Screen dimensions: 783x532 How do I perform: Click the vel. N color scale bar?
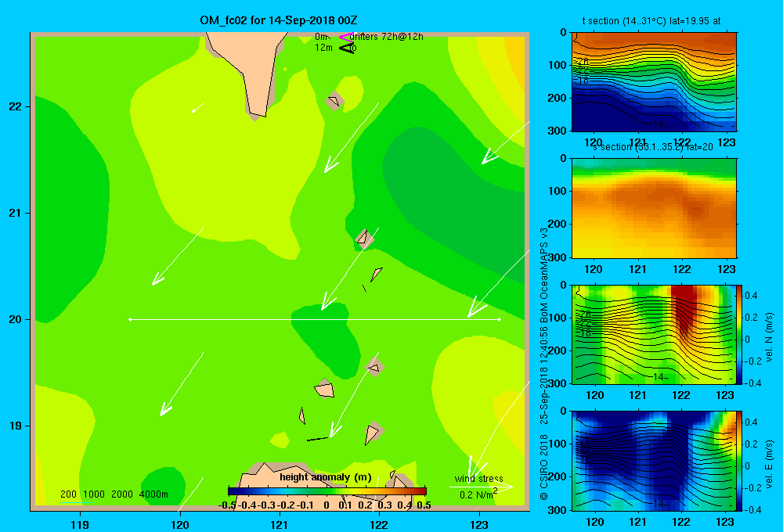tap(740, 334)
